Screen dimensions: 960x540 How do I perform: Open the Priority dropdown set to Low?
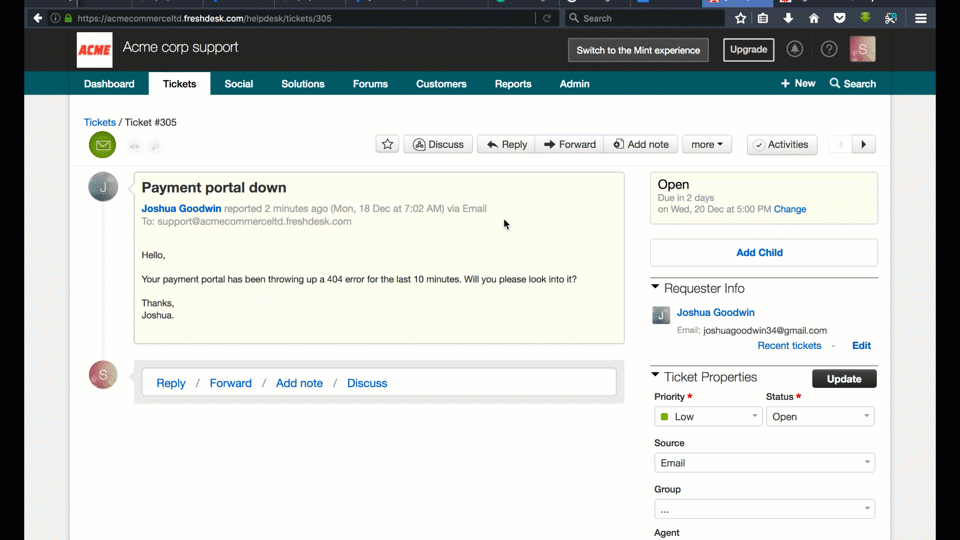tap(708, 416)
